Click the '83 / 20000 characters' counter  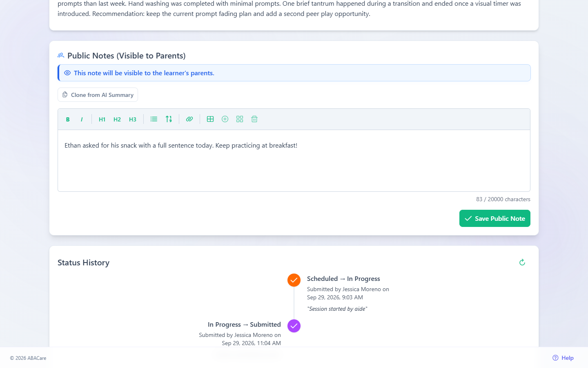coord(503,199)
